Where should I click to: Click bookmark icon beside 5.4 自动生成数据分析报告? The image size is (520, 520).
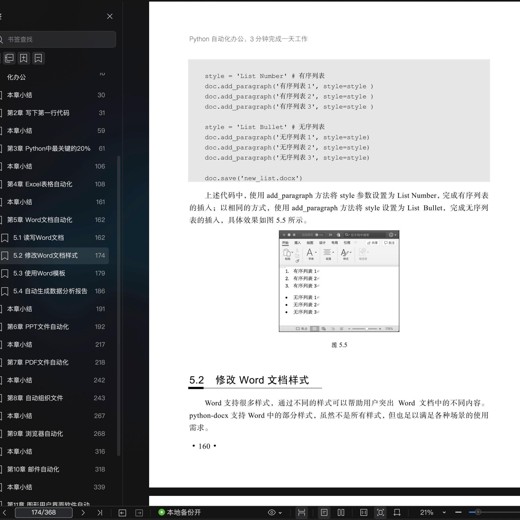(5, 291)
